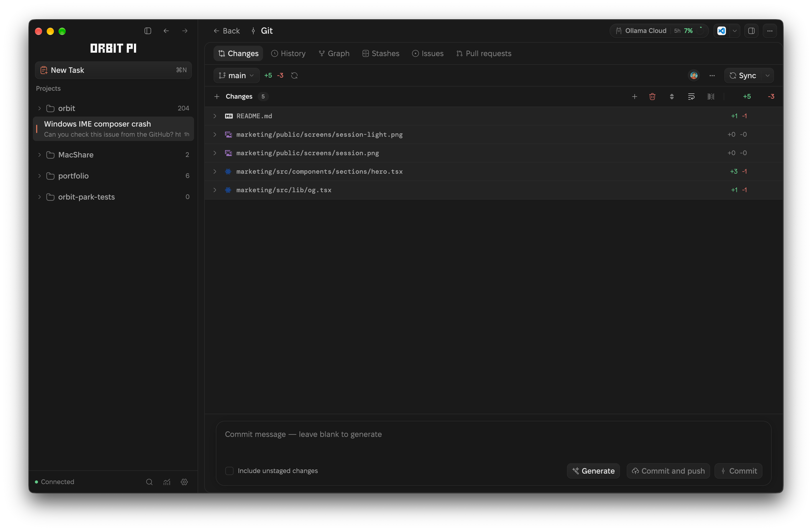Toggle the split diff view icon
The image size is (812, 531).
pos(711,97)
